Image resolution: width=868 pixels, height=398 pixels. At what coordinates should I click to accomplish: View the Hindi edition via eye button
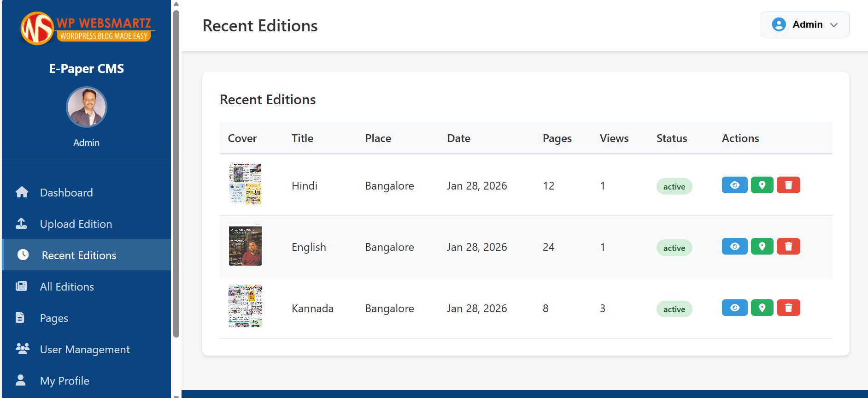click(x=734, y=185)
